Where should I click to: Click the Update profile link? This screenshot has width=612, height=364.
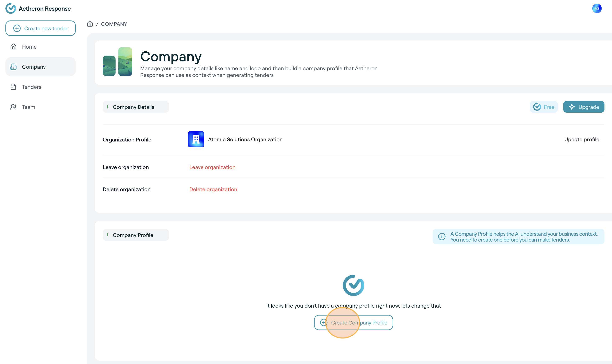(x=581, y=139)
